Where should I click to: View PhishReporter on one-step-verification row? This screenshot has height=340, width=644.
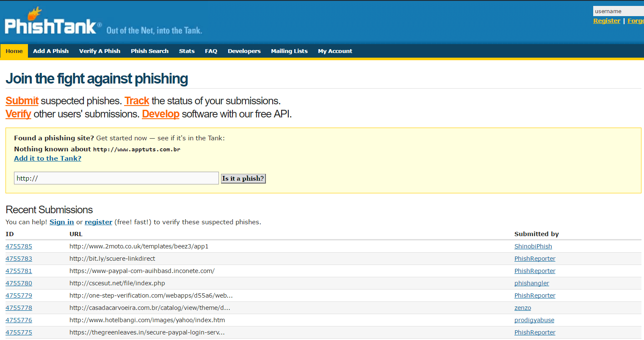[x=535, y=295]
